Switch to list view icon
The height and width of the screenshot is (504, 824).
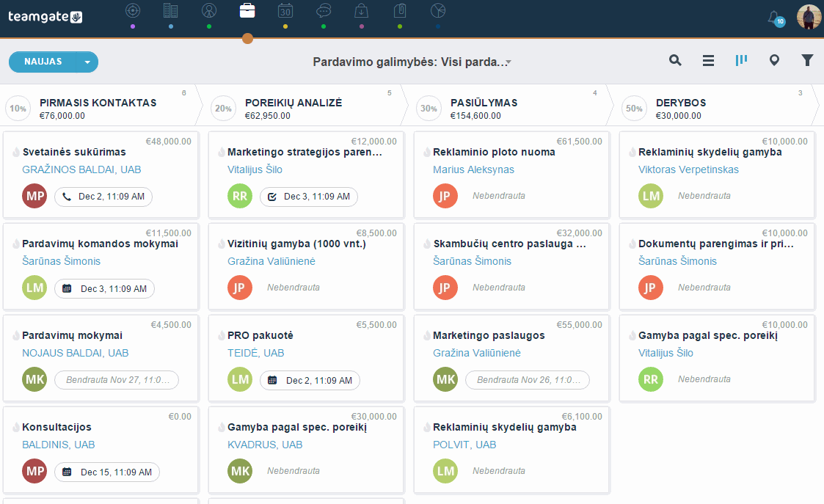point(708,61)
